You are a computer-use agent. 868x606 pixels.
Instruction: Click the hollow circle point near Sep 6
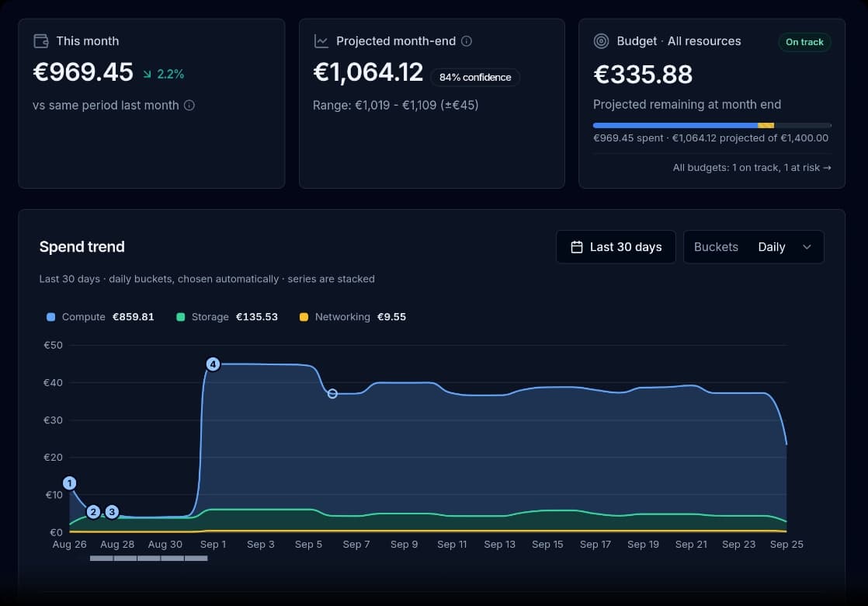point(332,394)
